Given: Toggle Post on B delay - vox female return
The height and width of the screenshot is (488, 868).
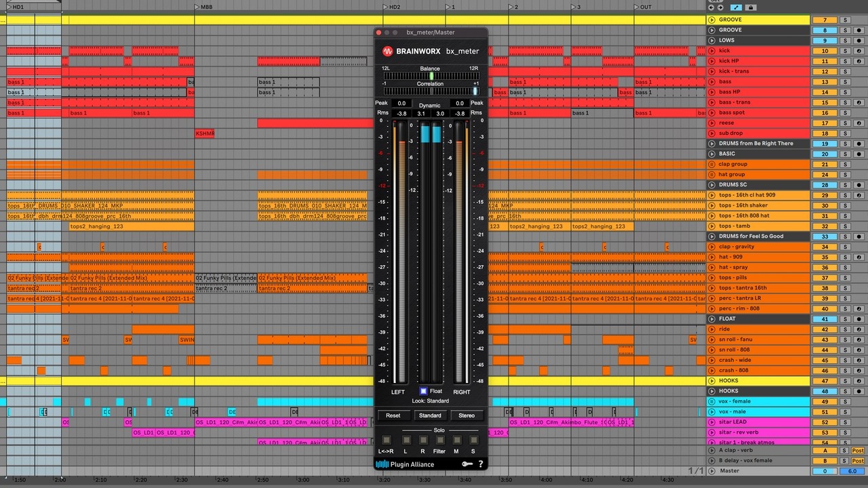Looking at the screenshot, I should coord(858,460).
